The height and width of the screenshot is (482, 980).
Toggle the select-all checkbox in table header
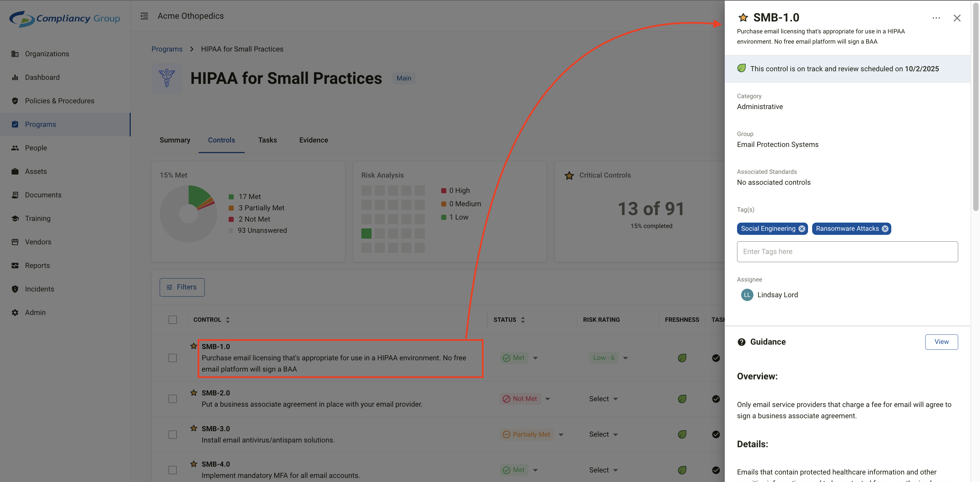coord(173,320)
